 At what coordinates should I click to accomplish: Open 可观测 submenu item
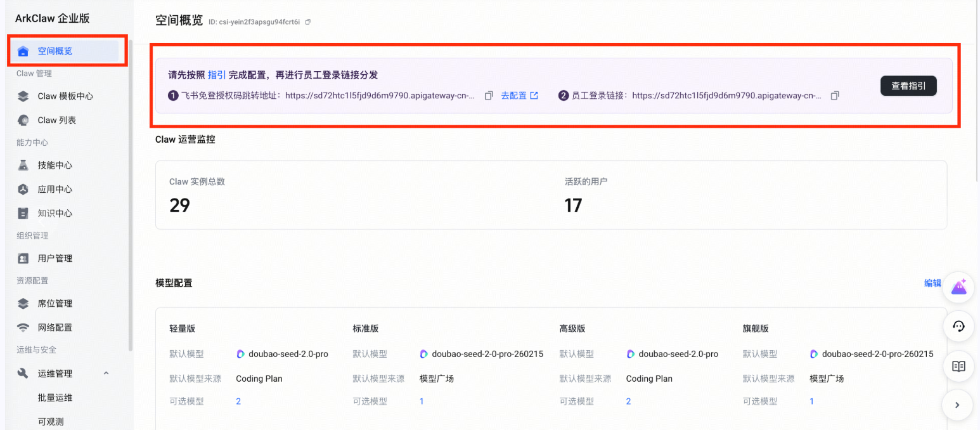(51, 422)
